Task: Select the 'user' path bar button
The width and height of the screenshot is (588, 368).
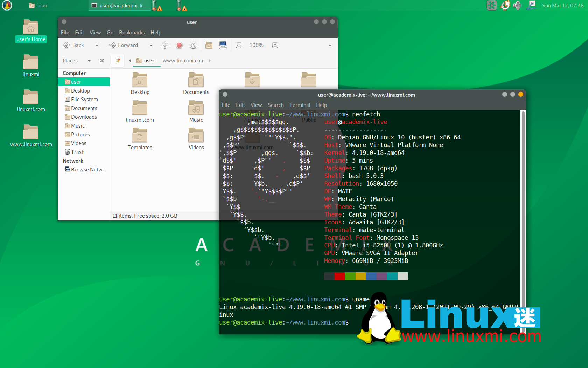Action: click(x=146, y=61)
